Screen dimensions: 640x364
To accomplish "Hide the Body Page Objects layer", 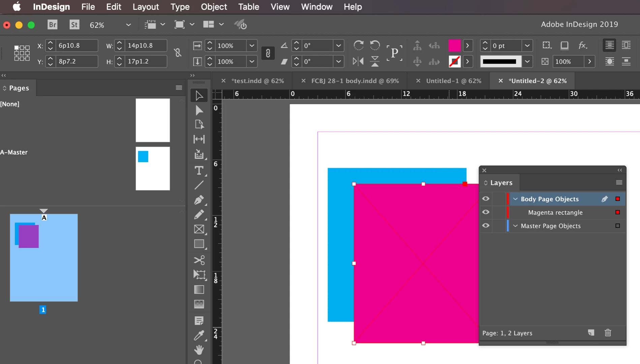I will pos(486,199).
